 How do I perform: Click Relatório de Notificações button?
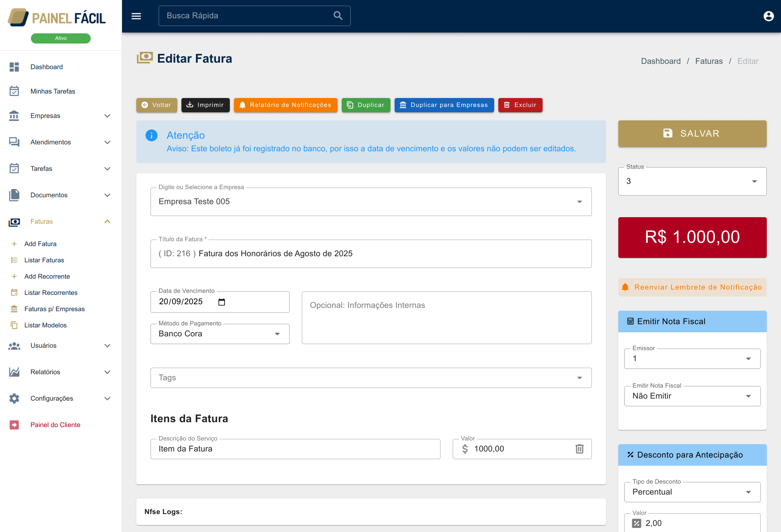pos(286,105)
